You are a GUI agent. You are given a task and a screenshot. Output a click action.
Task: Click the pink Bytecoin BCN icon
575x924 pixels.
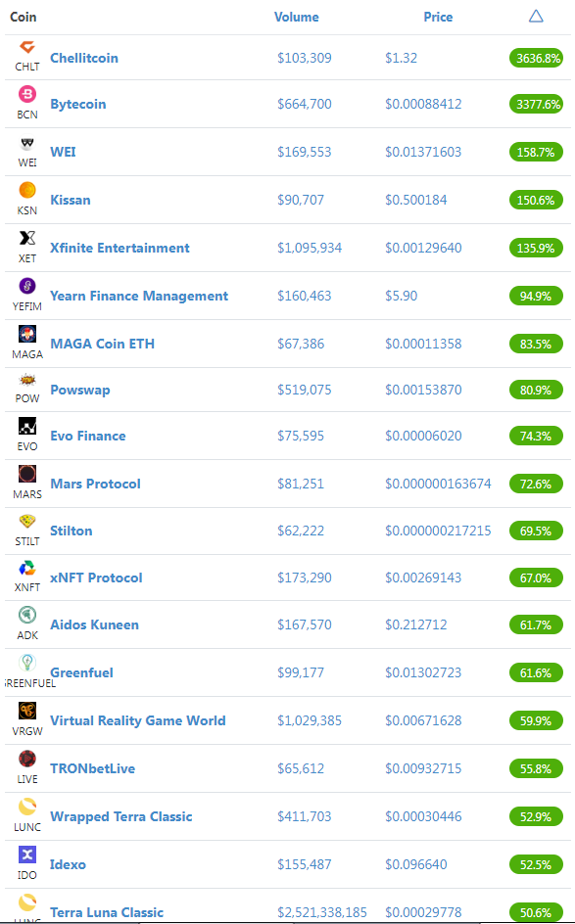[27, 94]
